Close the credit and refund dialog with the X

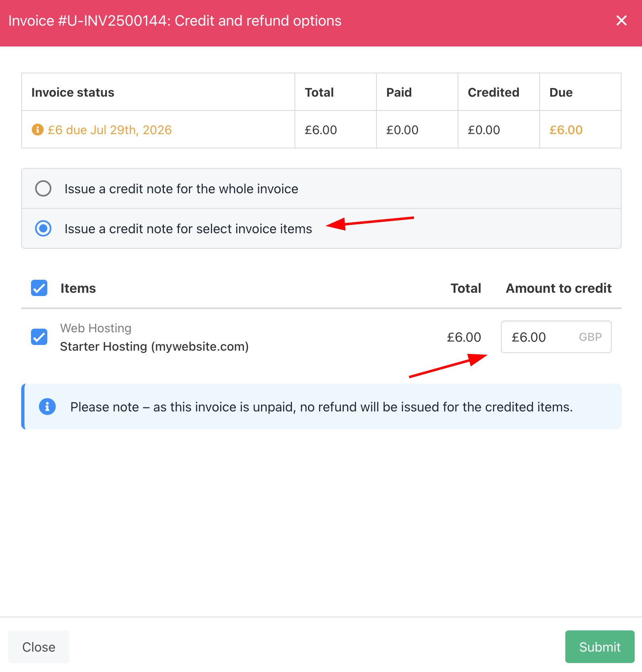pyautogui.click(x=621, y=20)
